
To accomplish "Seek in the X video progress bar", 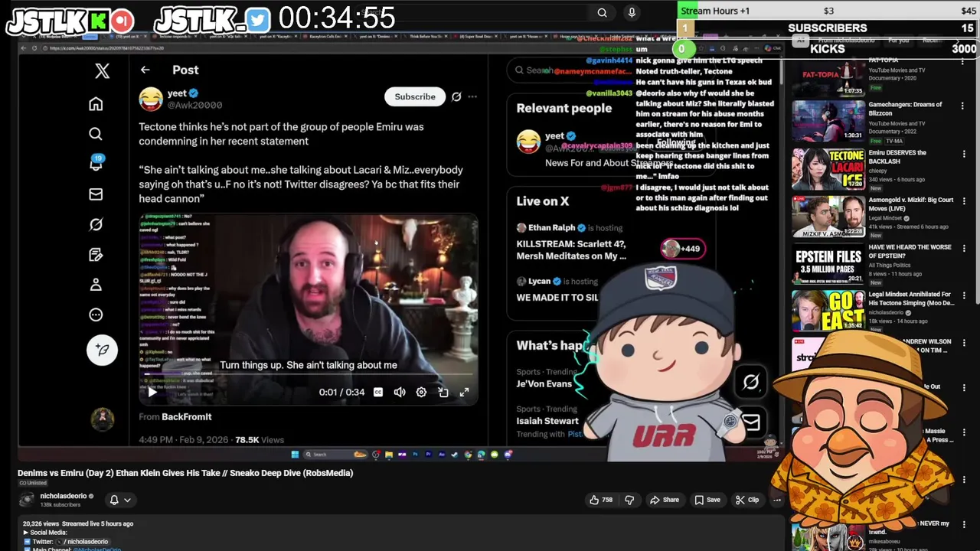I will tap(309, 376).
